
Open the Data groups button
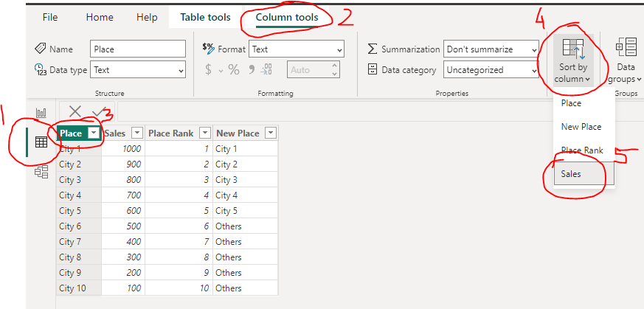(626, 60)
